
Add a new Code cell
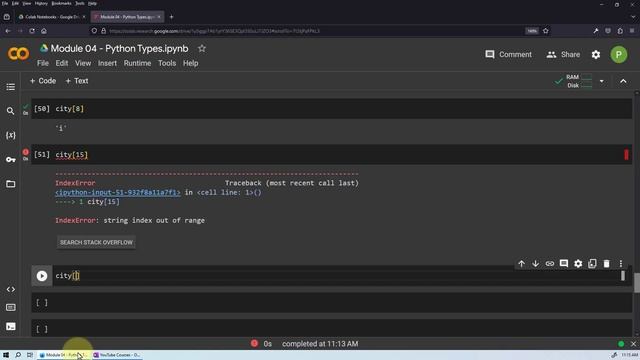(x=43, y=81)
